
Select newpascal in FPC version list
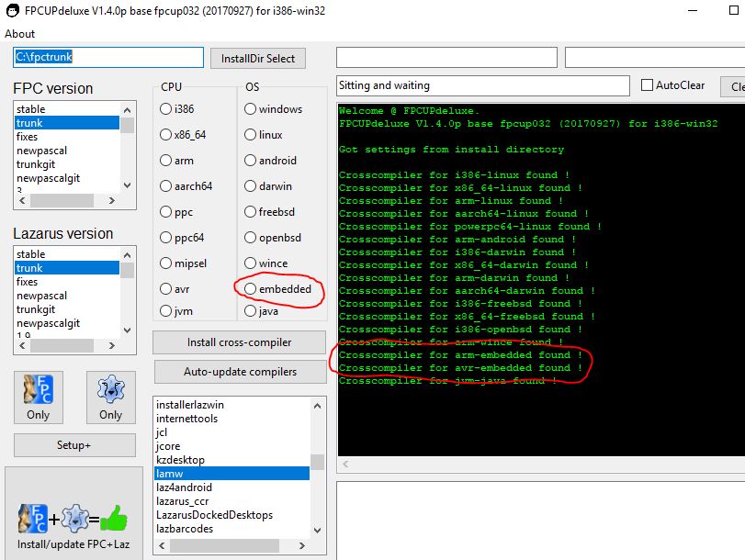[x=67, y=151]
